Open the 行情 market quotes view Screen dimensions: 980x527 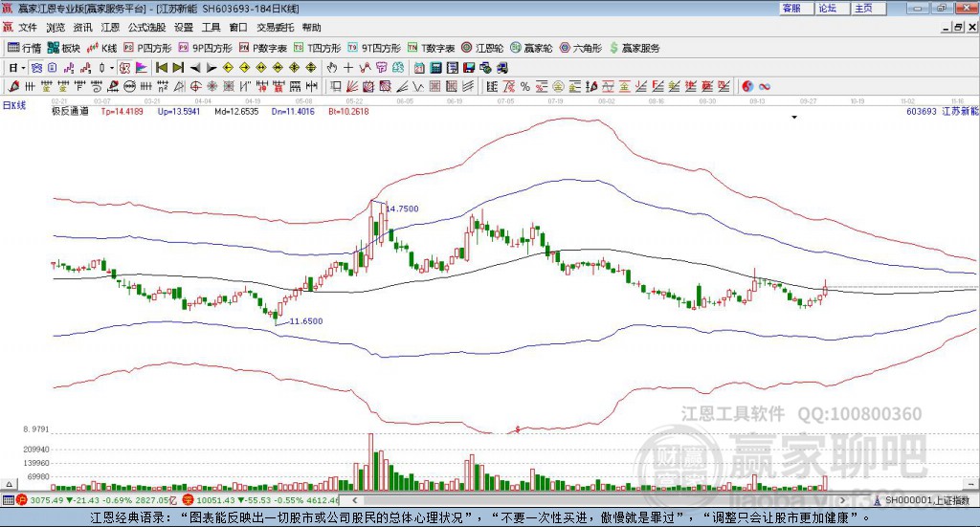[x=24, y=48]
